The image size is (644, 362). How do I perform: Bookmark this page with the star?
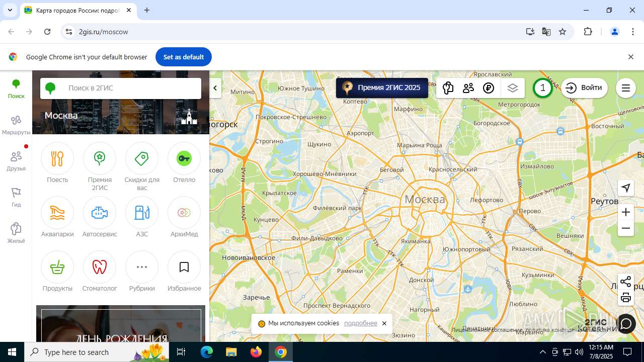click(x=562, y=32)
